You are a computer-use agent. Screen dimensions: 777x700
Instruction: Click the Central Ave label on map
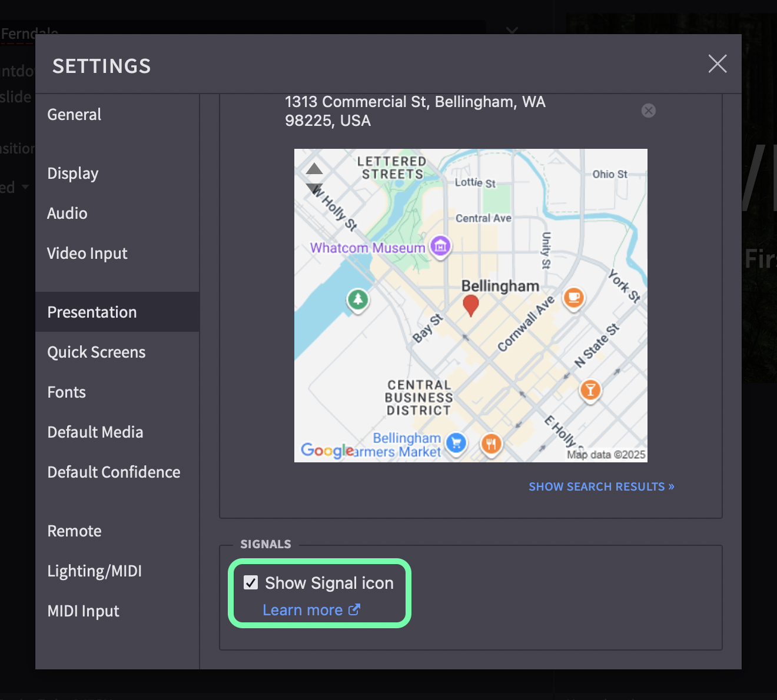(483, 218)
